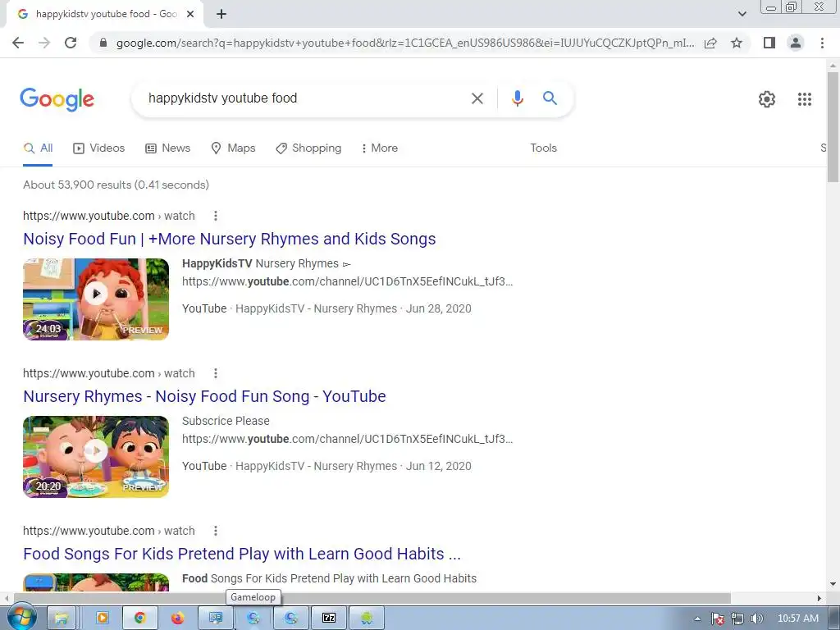Click the vertical scrollbar down arrow
The image size is (840, 630).
(x=833, y=584)
